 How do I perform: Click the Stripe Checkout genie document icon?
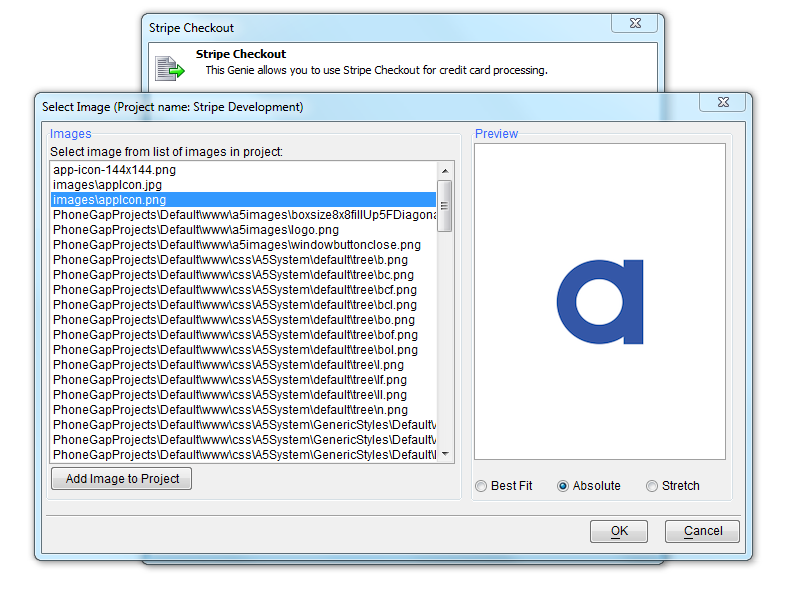[x=170, y=68]
